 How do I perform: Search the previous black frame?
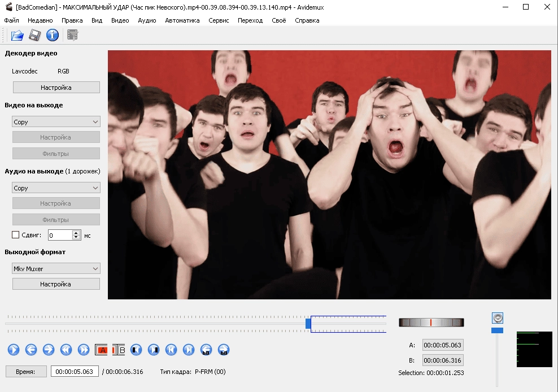(x=136, y=350)
